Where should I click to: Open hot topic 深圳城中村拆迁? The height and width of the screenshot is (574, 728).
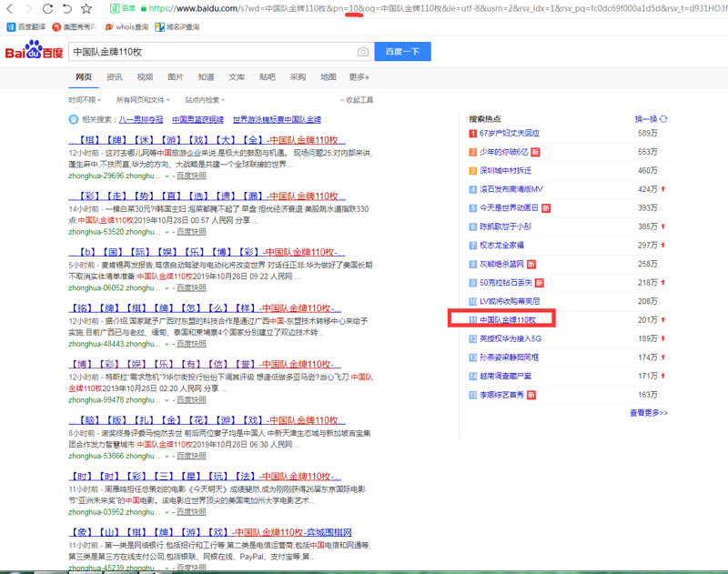505,171
